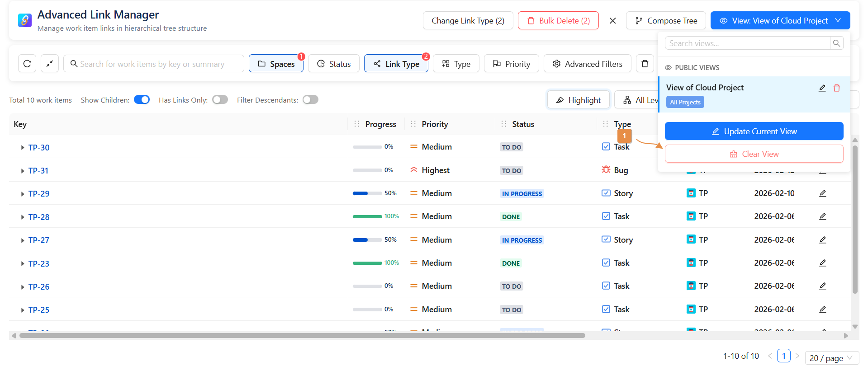The image size is (868, 366).
Task: Expand the TP-30 tree row
Action: 22,148
